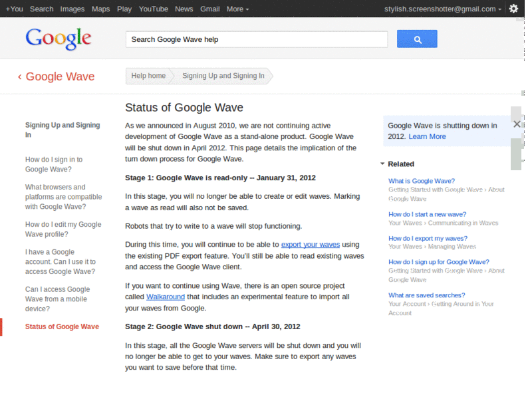Open Maps in the top bar
Image resolution: width=532 pixels, height=399 pixels.
pyautogui.click(x=101, y=9)
